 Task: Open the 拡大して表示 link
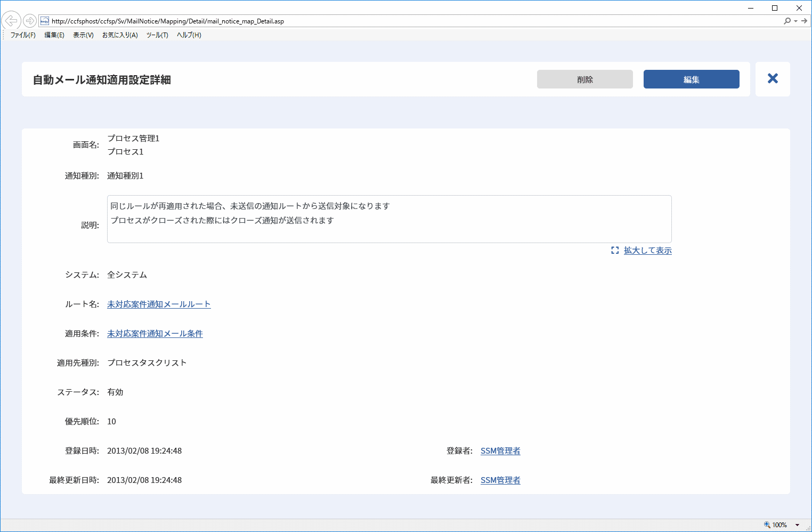pos(648,251)
